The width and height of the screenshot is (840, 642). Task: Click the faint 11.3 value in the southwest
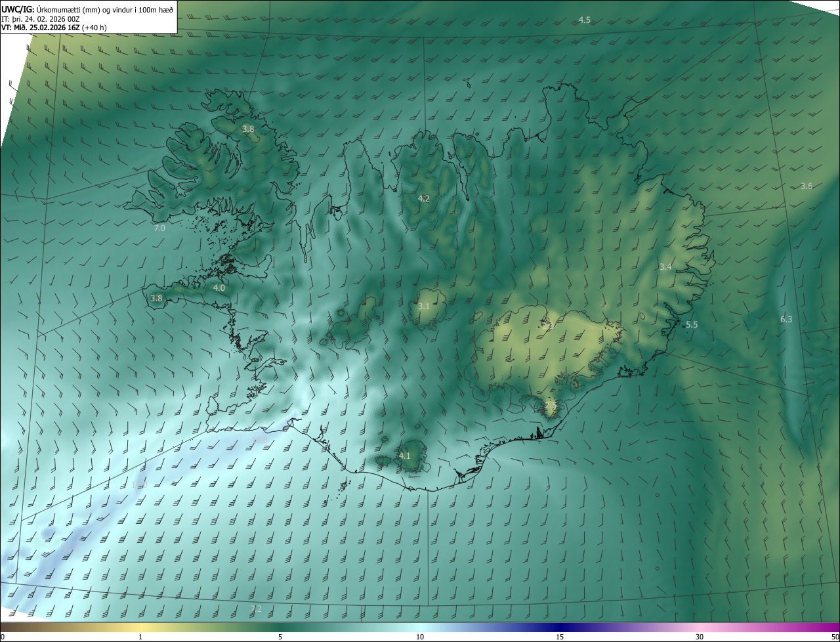[71, 547]
